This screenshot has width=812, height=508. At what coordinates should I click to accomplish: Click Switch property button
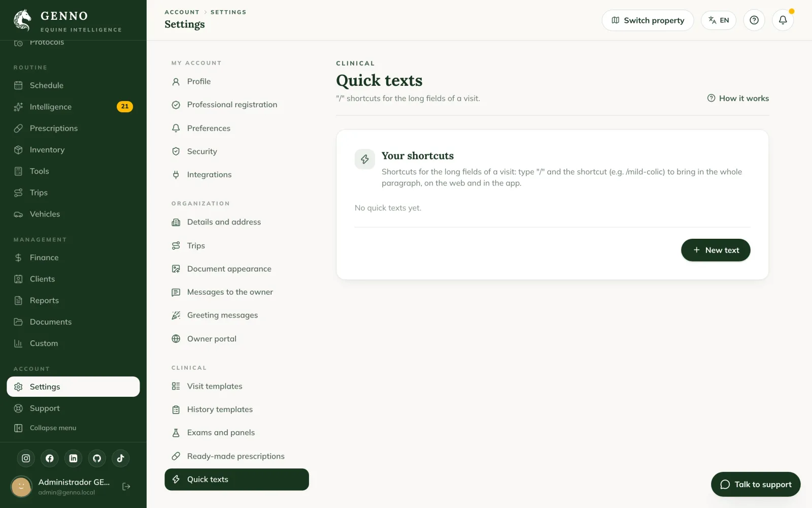[648, 20]
